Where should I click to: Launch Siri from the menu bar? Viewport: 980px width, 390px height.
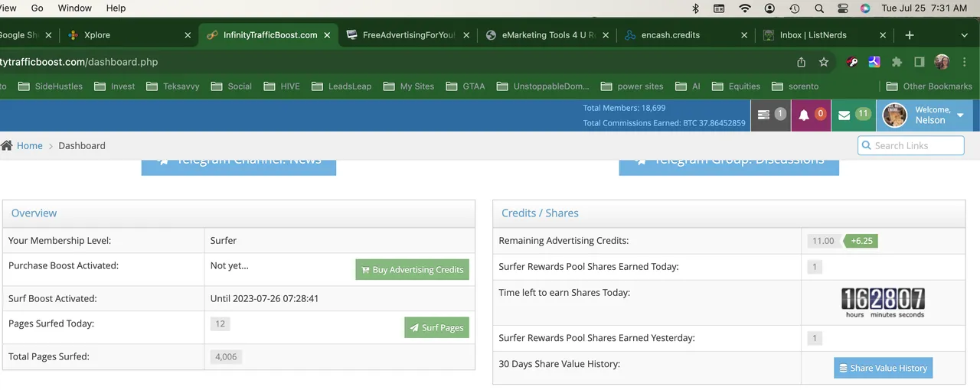[865, 8]
